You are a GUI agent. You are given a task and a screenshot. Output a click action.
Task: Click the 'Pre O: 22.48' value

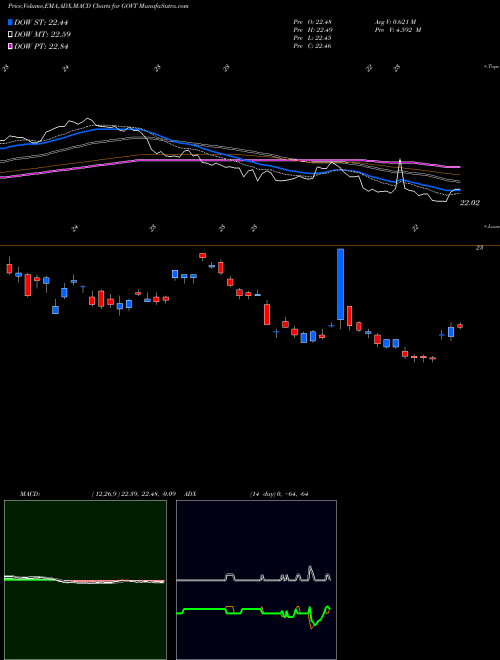[313, 22]
